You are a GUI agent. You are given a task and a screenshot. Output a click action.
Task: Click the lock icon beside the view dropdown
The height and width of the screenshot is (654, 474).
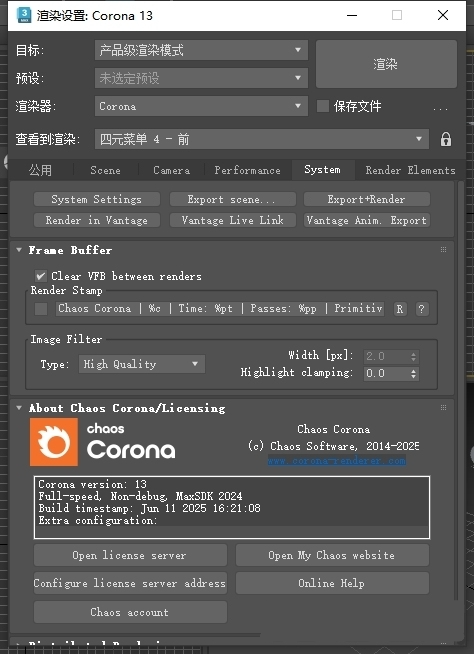pos(446,139)
